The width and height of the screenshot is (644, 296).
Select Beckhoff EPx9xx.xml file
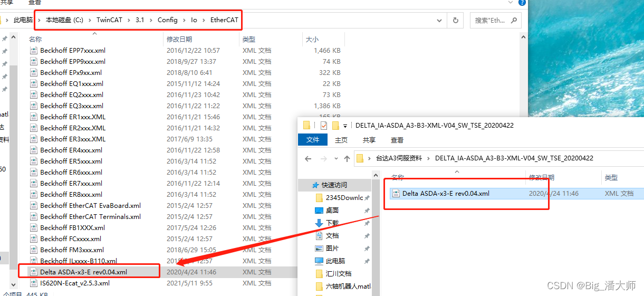point(71,73)
